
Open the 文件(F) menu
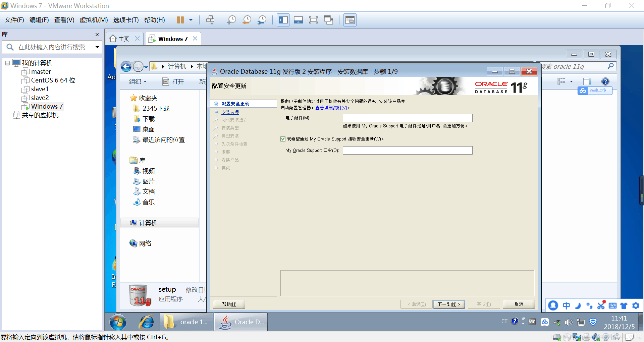pyautogui.click(x=14, y=20)
